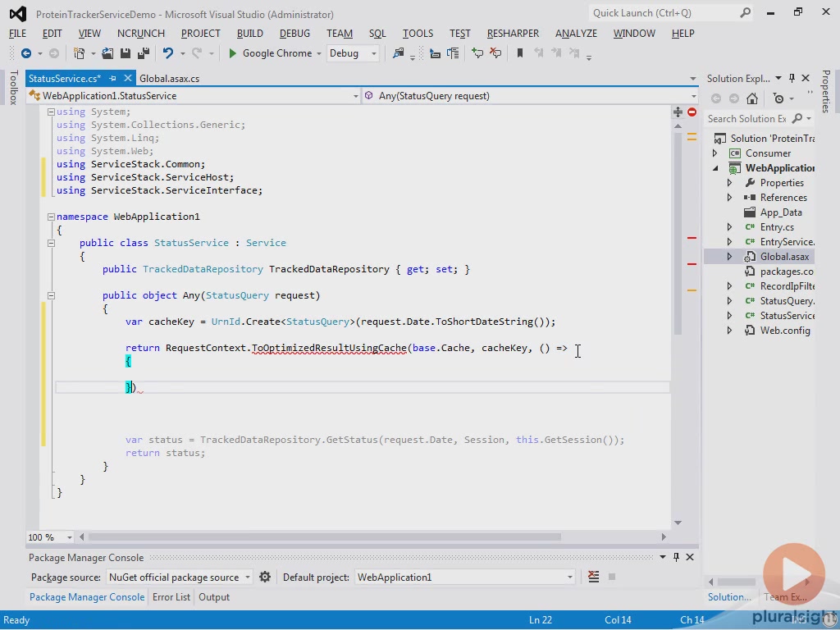
Task: Click the editor horizontal scrollbar thumb
Action: click(325, 536)
